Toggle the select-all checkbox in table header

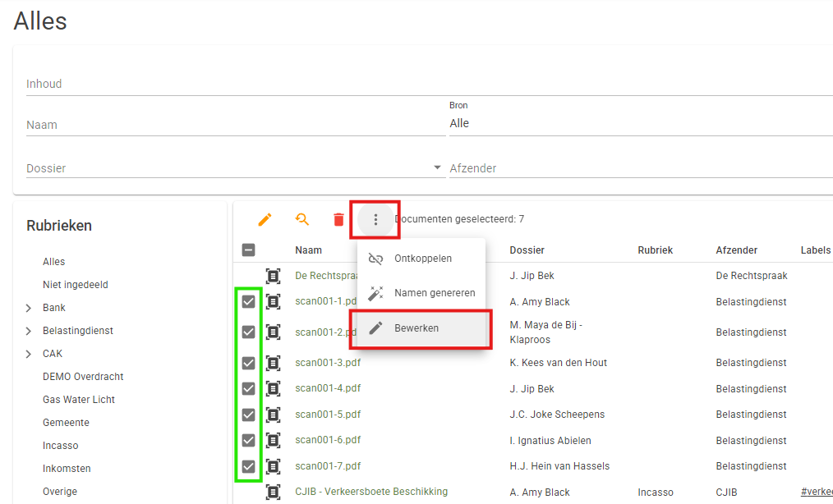(x=248, y=250)
